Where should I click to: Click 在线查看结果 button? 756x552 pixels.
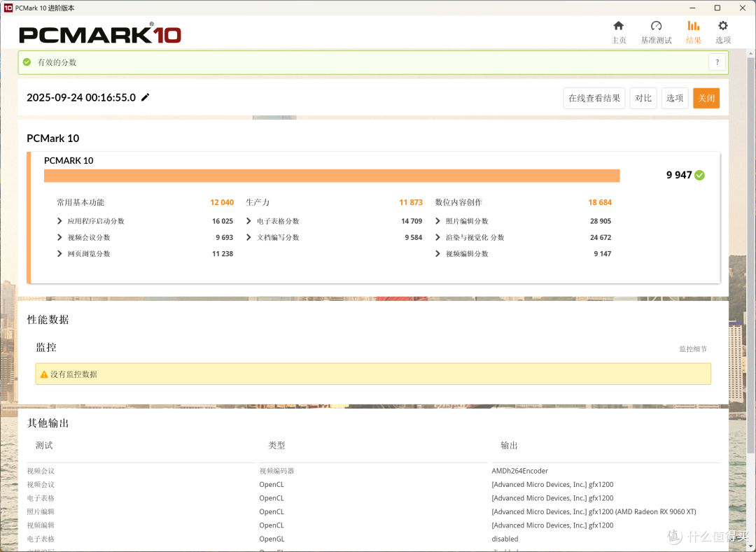pos(594,98)
